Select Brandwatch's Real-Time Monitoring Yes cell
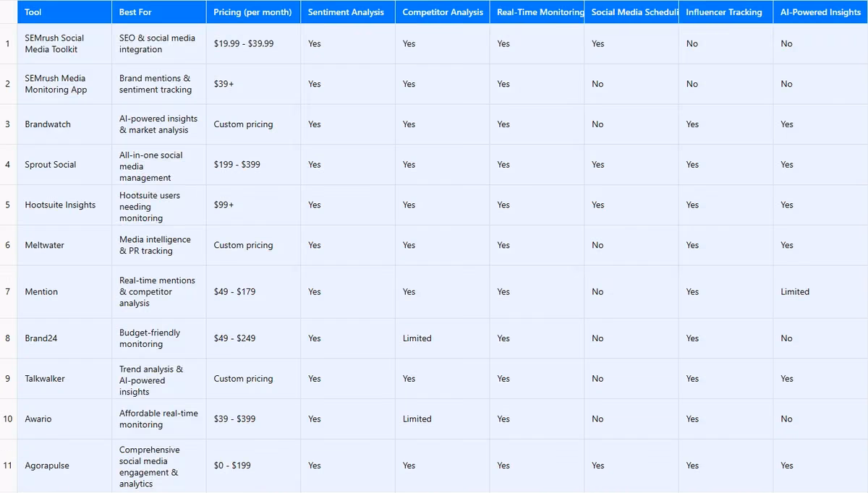Image resolution: width=868 pixels, height=493 pixels. [537, 124]
